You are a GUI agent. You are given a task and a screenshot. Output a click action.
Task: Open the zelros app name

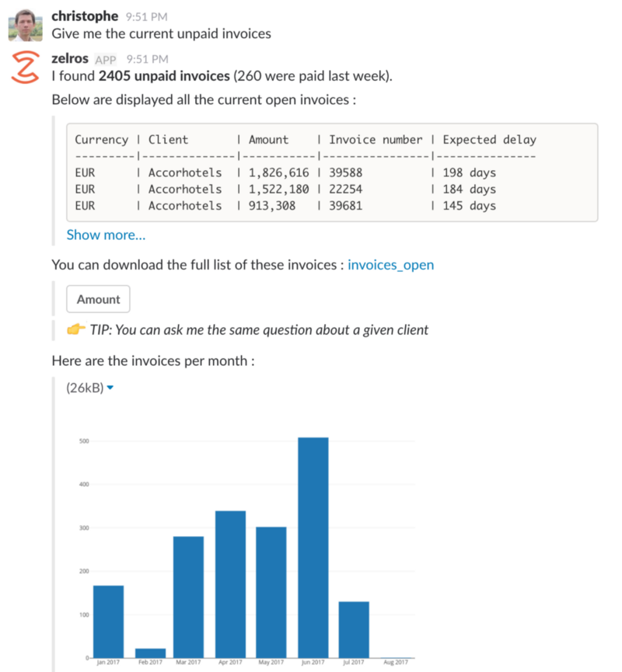click(70, 59)
